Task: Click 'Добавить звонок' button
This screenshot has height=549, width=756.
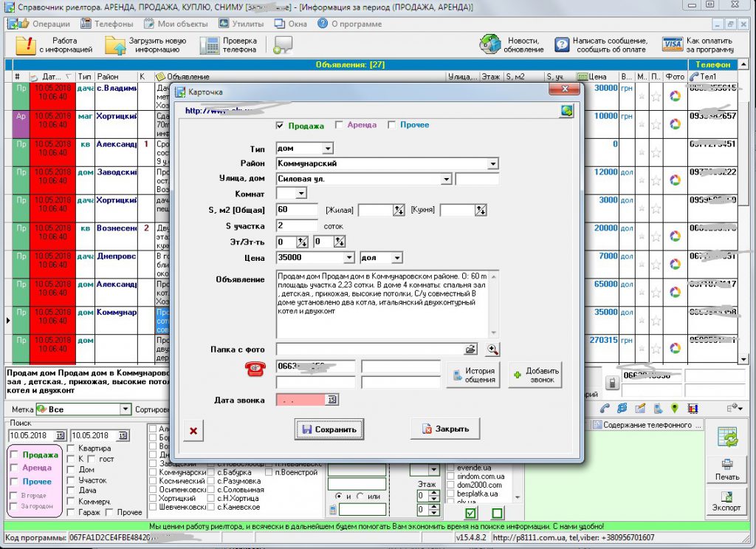Action: click(x=536, y=375)
